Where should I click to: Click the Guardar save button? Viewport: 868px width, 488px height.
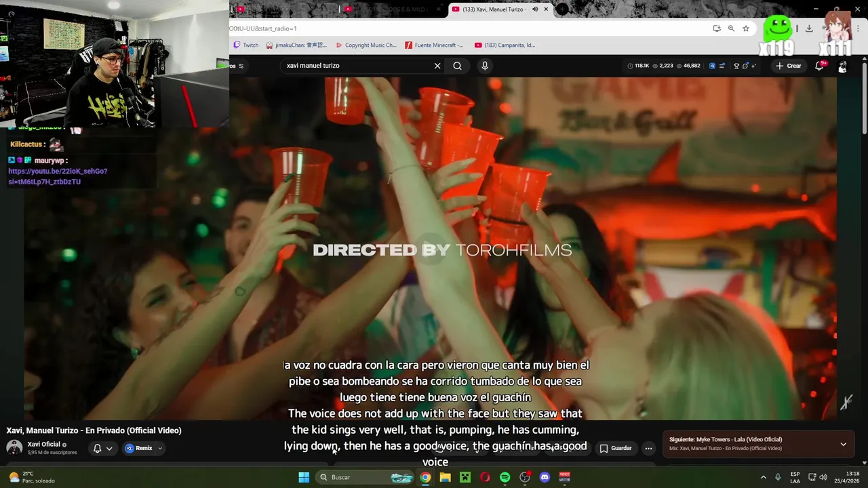pos(616,448)
